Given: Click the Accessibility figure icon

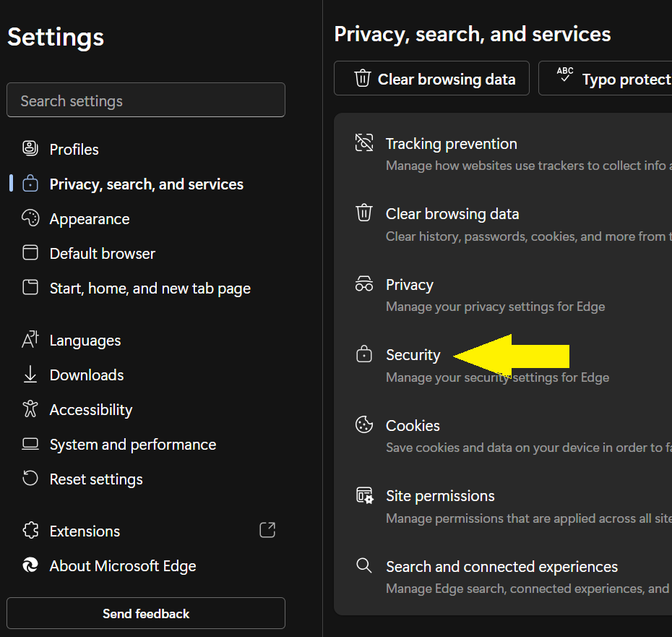Looking at the screenshot, I should (30, 409).
